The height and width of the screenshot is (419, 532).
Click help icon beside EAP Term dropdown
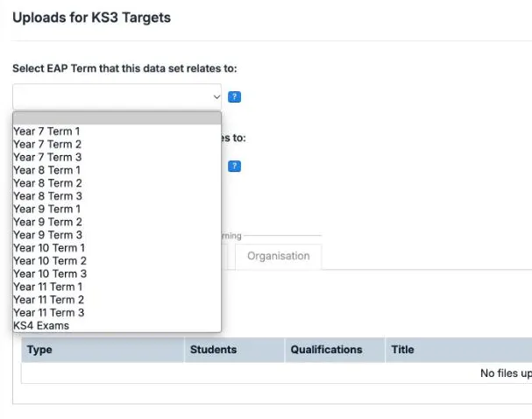pos(234,97)
